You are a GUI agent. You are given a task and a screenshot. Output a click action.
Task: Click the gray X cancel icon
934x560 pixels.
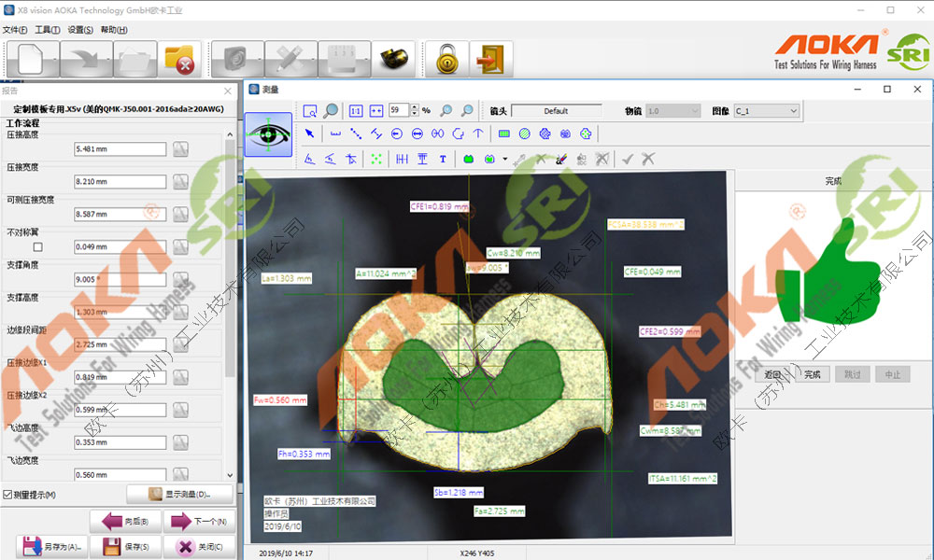(648, 159)
